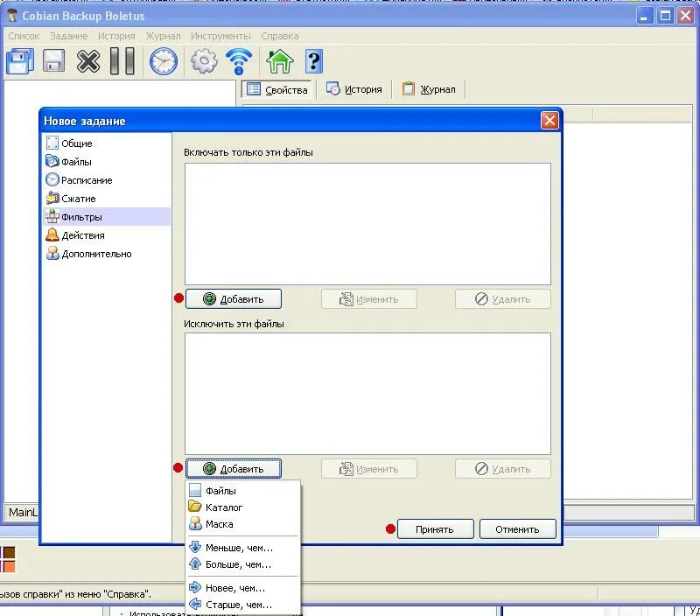
Task: Click the pause bars toolbar icon
Action: point(122,60)
